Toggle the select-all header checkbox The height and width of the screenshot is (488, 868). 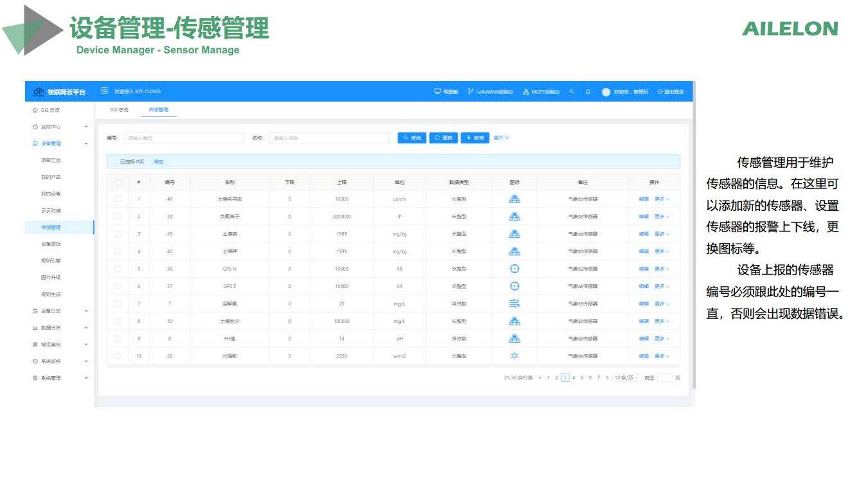118,182
